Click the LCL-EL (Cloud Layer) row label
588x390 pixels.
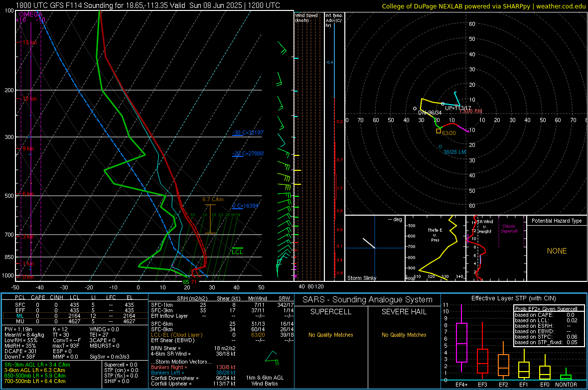tap(176, 335)
